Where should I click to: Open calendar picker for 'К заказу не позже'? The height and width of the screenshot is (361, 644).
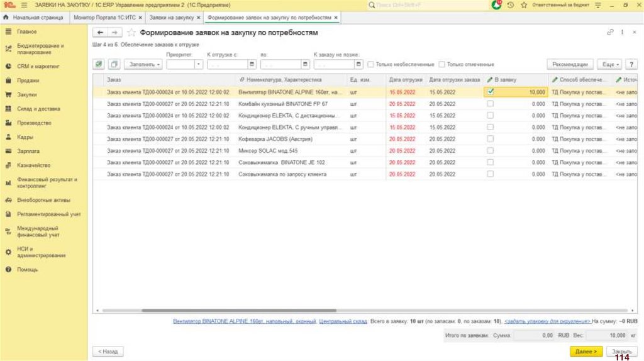[x=359, y=64]
